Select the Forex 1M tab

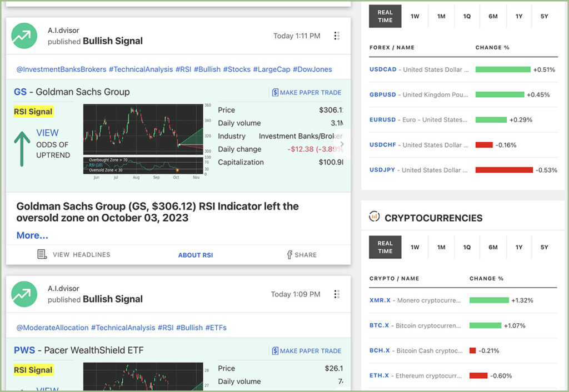click(441, 16)
